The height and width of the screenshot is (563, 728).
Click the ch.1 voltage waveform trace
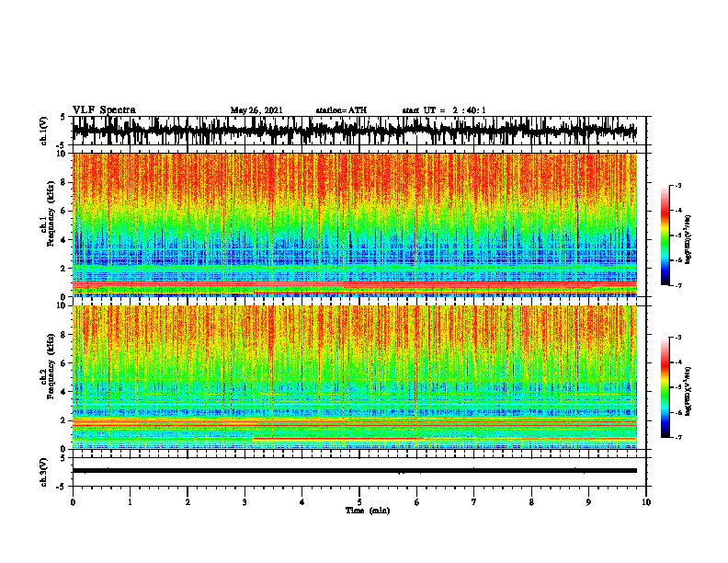354,131
